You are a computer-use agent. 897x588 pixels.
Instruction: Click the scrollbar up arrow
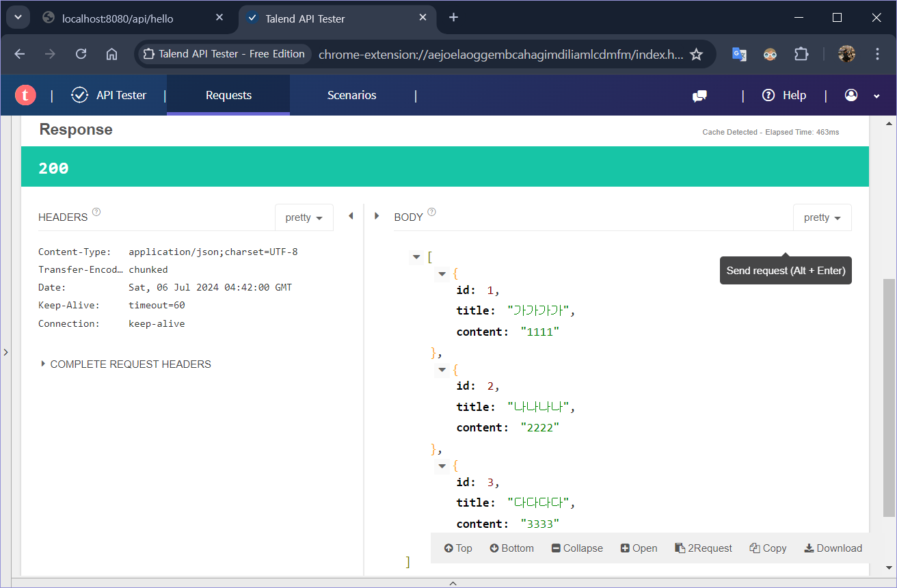pyautogui.click(x=889, y=123)
